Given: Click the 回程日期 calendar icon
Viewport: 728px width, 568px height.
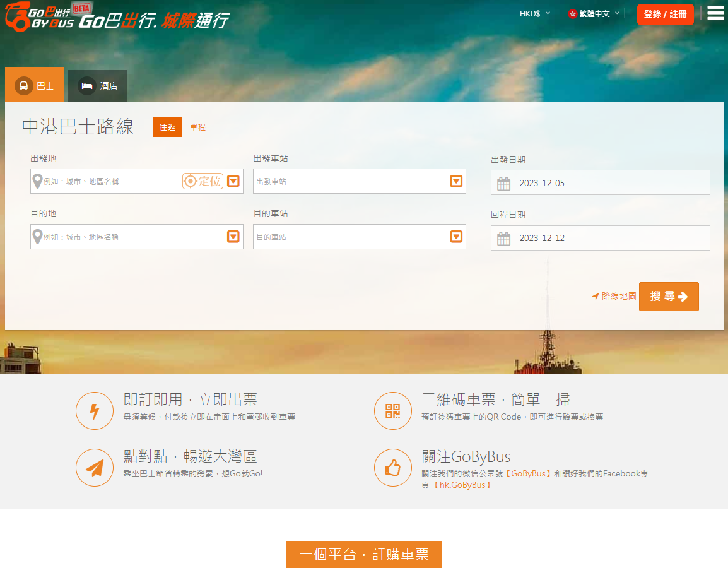Looking at the screenshot, I should [x=503, y=239].
